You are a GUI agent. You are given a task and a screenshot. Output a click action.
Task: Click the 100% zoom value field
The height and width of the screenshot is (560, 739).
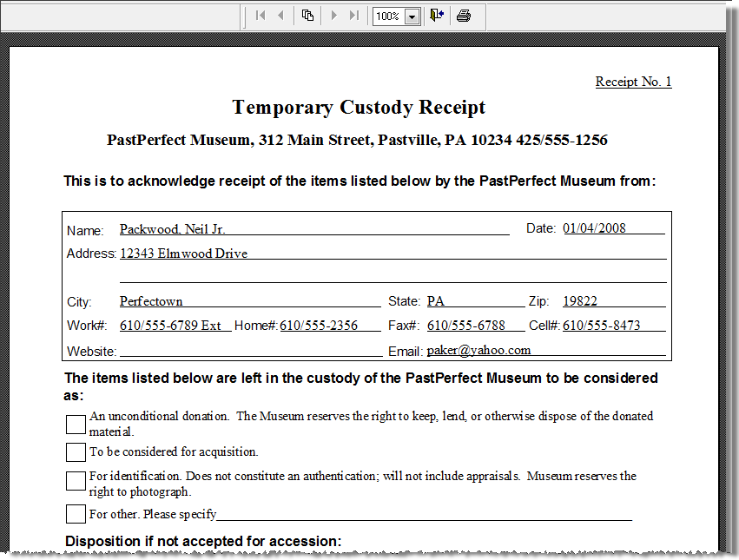(387, 16)
